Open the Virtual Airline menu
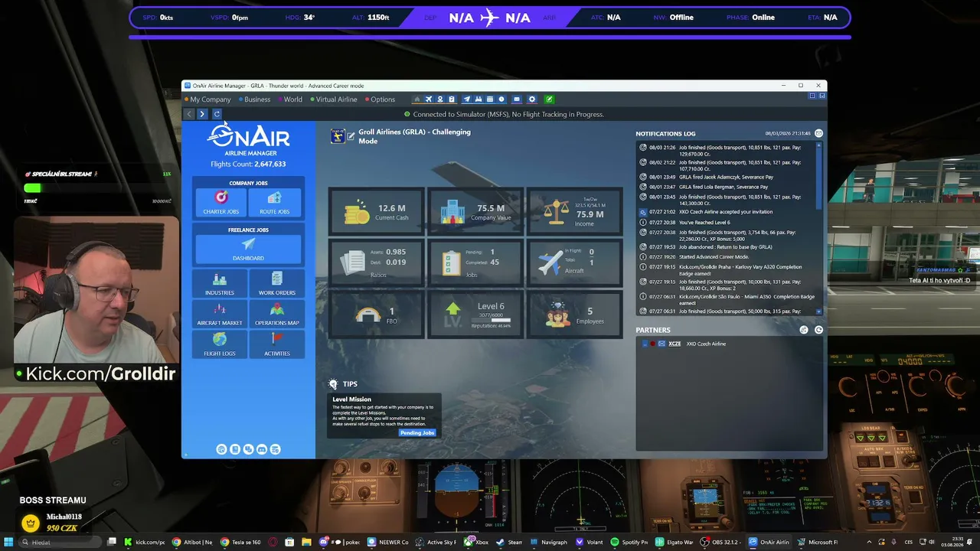Viewport: 980px width, 551px height. pyautogui.click(x=334, y=99)
